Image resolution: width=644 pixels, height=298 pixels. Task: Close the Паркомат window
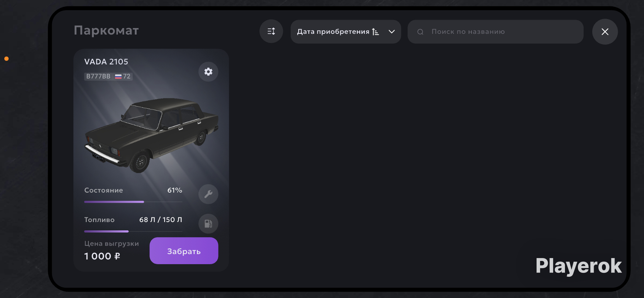click(605, 32)
